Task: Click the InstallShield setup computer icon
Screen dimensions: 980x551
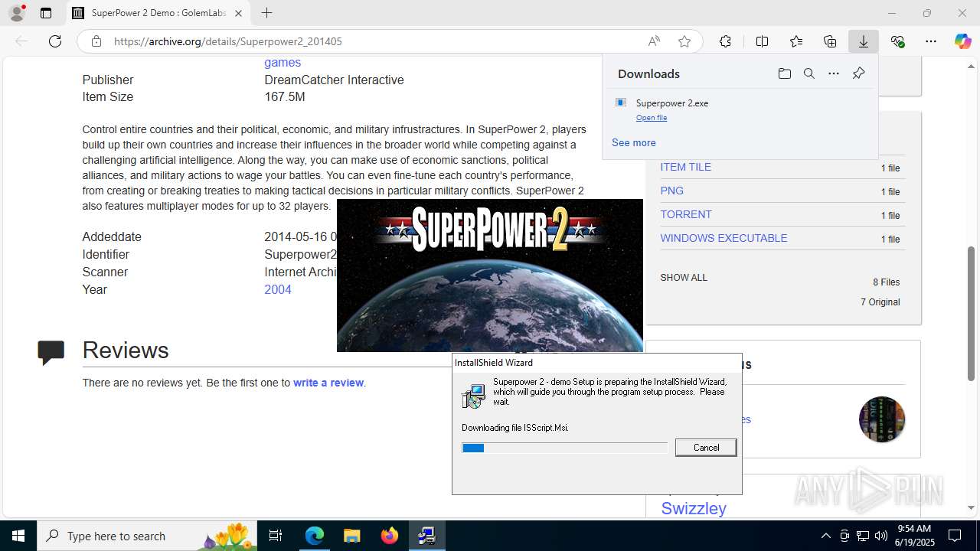Action: click(473, 396)
